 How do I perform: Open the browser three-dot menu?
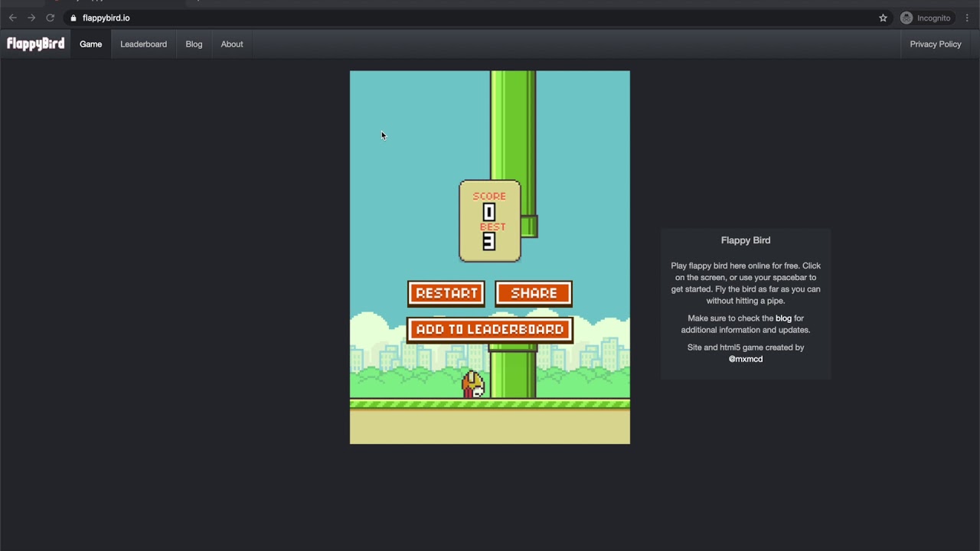[x=967, y=18]
